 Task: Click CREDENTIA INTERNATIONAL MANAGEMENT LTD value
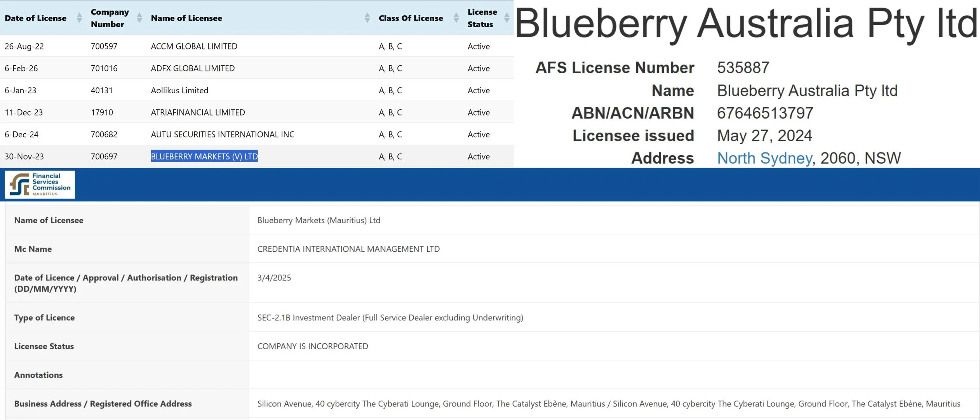tap(348, 249)
